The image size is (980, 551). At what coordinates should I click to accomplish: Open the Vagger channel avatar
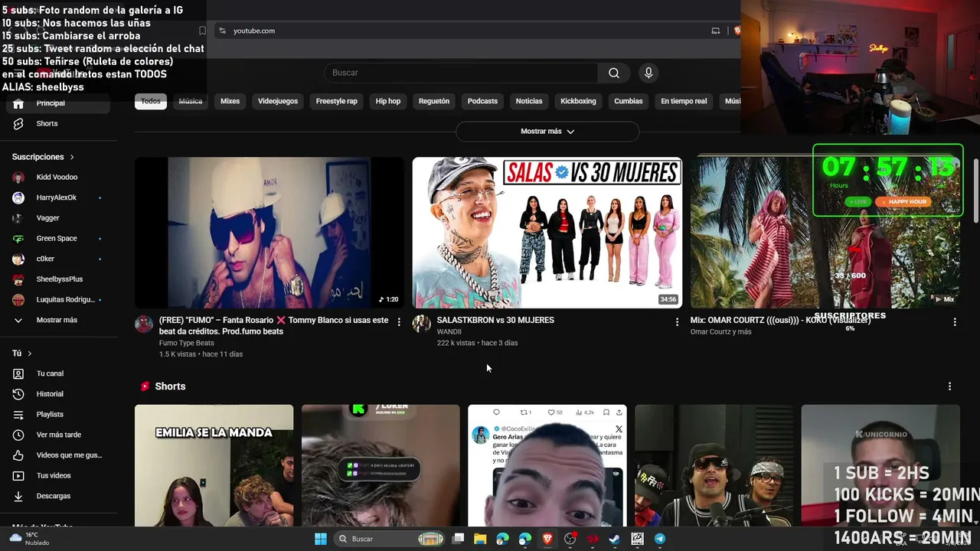[x=18, y=218]
